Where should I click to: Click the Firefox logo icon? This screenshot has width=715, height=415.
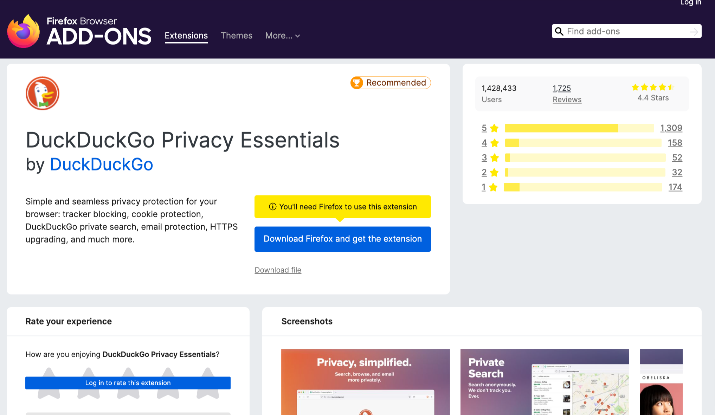pyautogui.click(x=23, y=31)
